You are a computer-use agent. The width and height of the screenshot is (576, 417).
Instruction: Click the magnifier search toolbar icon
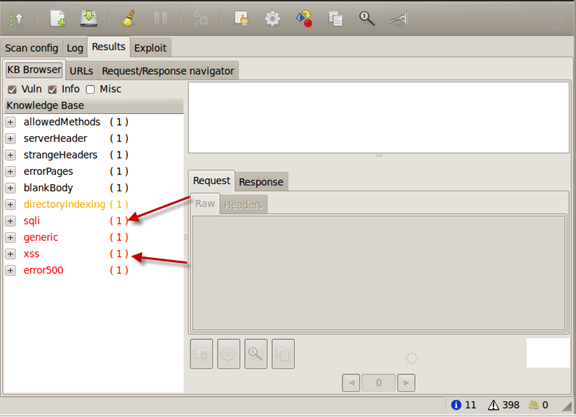(x=367, y=18)
